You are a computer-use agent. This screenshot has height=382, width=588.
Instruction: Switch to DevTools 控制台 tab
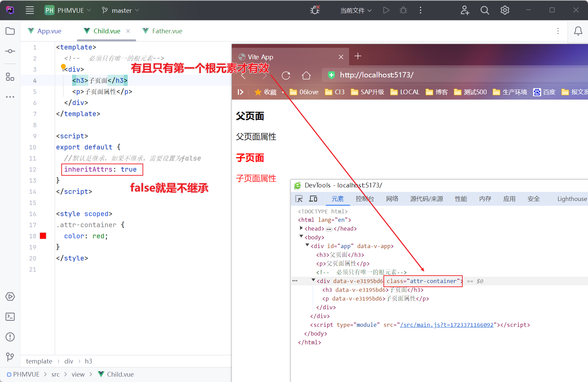click(x=365, y=199)
